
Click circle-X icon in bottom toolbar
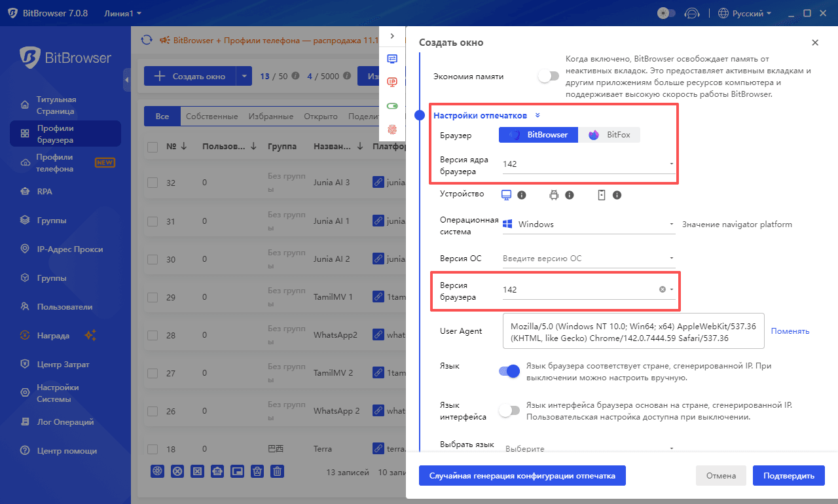(x=177, y=471)
